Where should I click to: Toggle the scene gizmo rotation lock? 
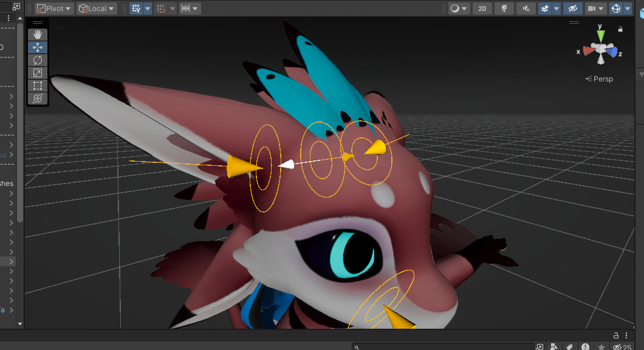click(620, 29)
